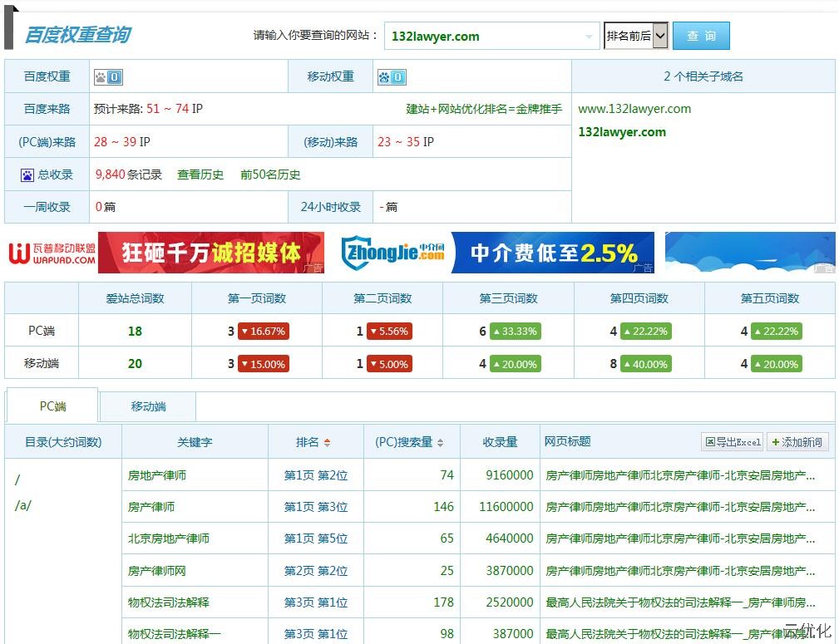Click the red 16.67% decrease badge

(x=264, y=331)
